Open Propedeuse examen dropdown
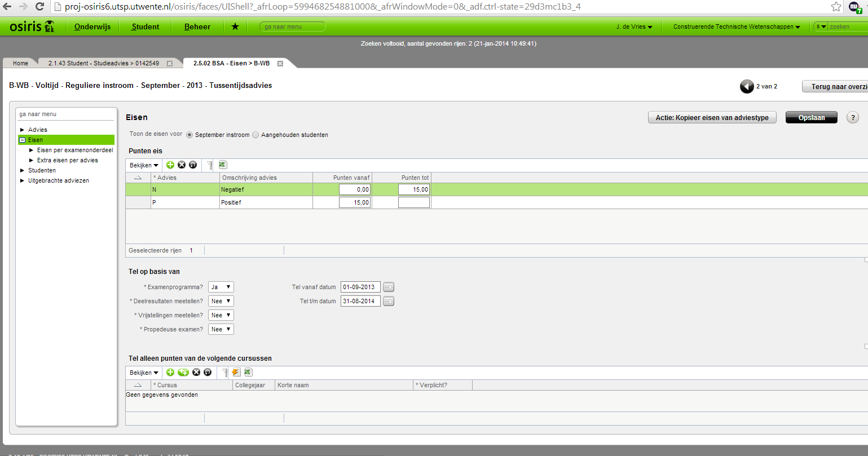The image size is (868, 456). point(221,329)
